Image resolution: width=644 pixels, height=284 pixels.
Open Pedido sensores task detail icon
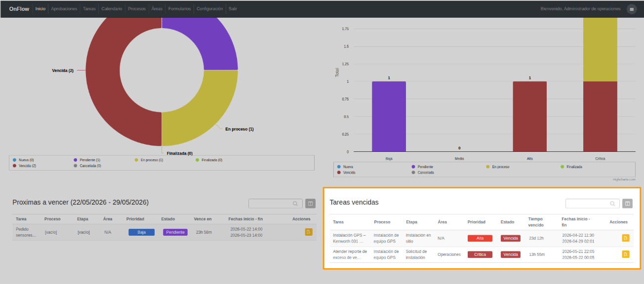click(x=309, y=232)
